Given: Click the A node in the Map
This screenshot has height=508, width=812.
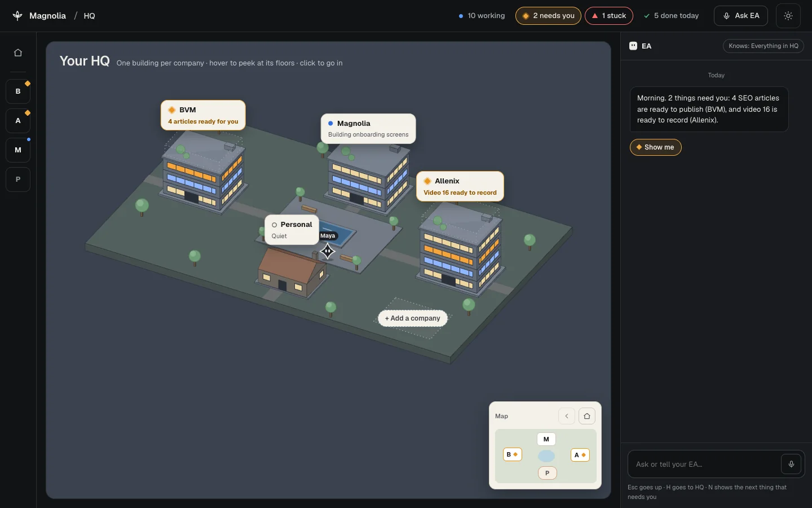Looking at the screenshot, I should (x=580, y=455).
